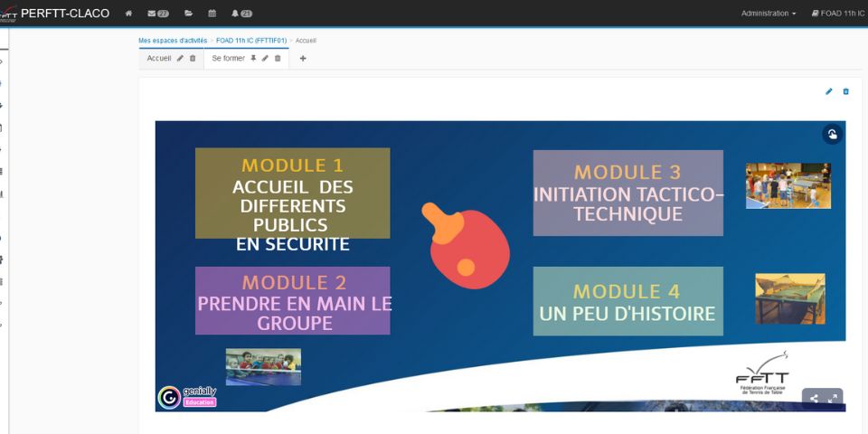This screenshot has height=434, width=868.
Task: Toggle the pin on Se former tab
Action: coord(253,58)
